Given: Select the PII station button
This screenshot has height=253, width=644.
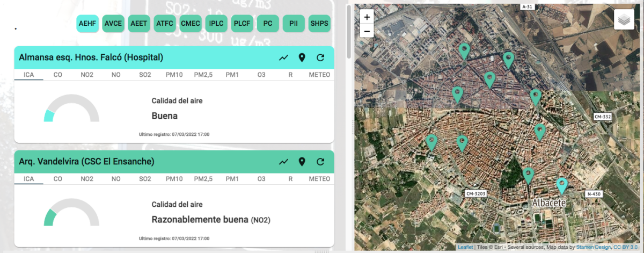Looking at the screenshot, I should click(x=294, y=24).
